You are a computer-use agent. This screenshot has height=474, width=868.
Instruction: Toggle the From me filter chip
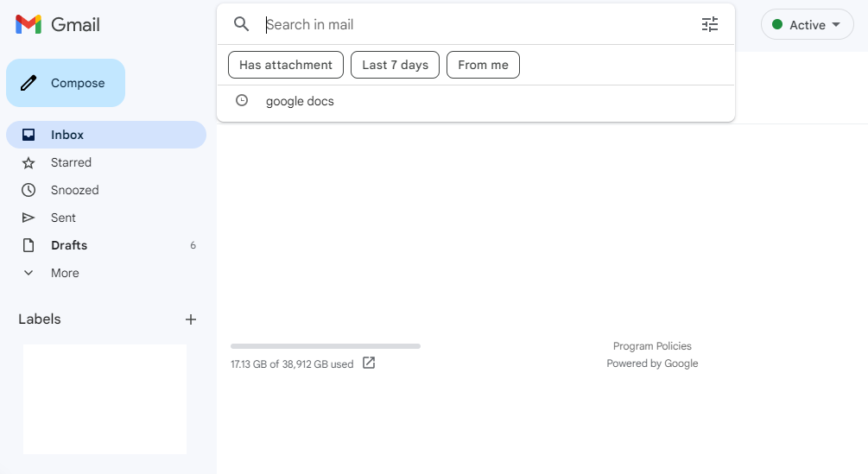(x=483, y=65)
